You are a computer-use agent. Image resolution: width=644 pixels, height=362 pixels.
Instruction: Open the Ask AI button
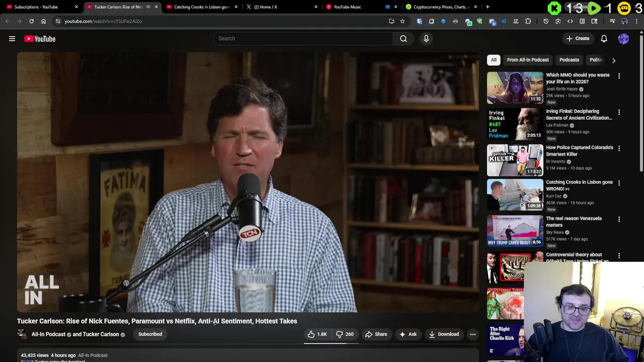click(408, 334)
